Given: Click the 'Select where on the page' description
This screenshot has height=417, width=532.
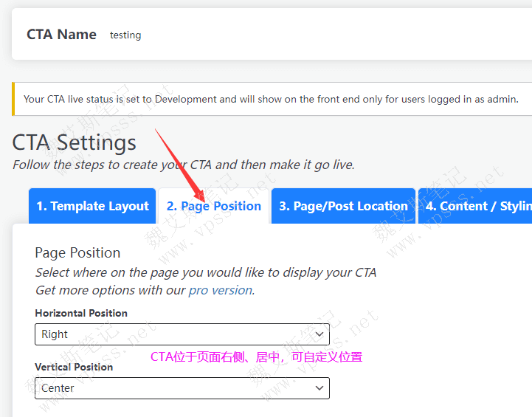Looking at the screenshot, I should (x=205, y=272).
